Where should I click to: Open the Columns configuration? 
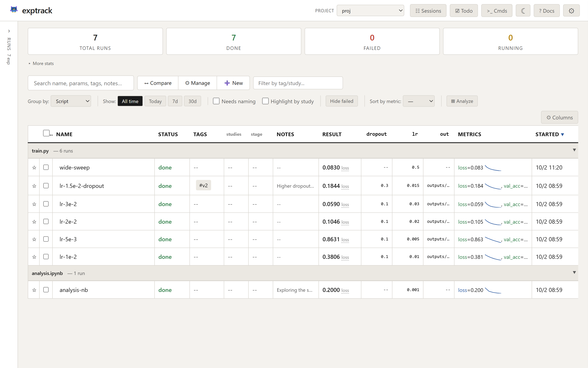point(559,118)
